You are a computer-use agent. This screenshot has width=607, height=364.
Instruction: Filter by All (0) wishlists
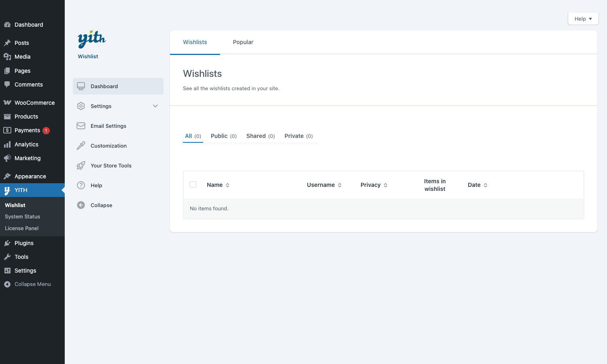[193, 136]
